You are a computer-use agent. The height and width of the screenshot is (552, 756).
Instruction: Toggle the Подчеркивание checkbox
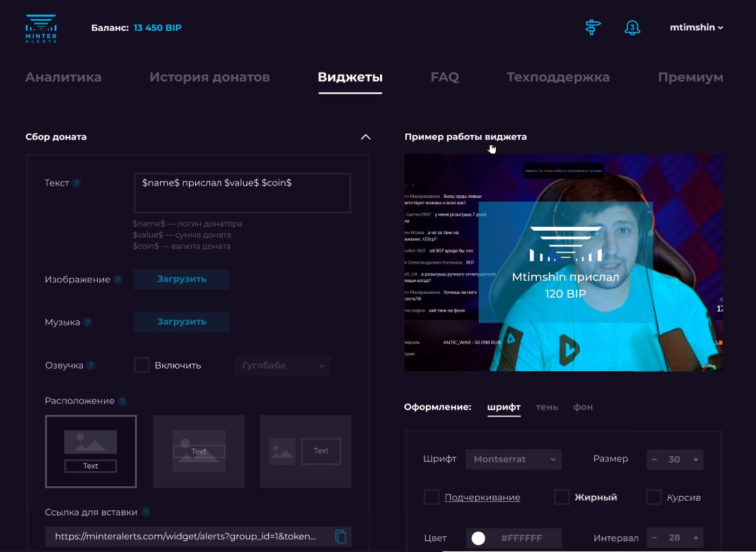pos(431,497)
